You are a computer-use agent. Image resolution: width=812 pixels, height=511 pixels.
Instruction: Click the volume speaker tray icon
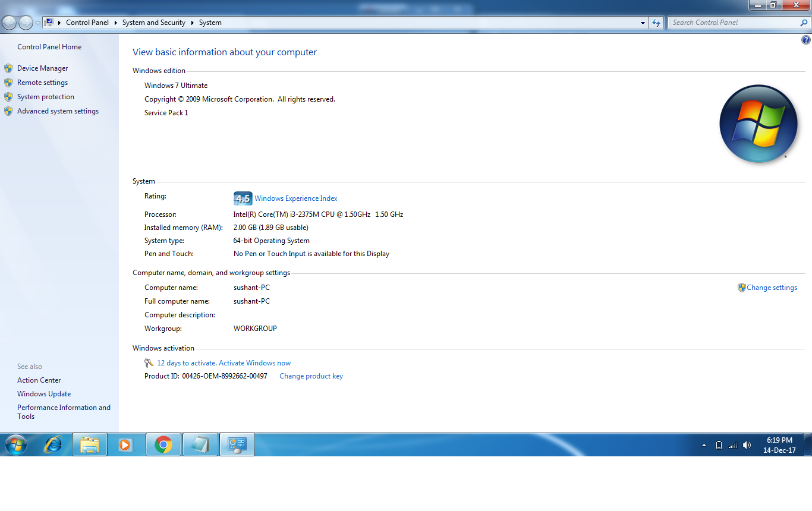point(747,445)
